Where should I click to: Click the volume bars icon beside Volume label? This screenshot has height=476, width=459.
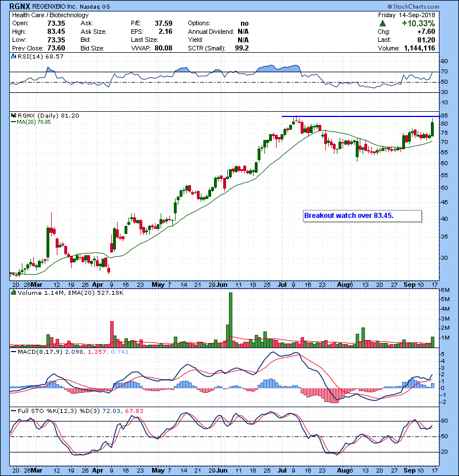coord(13,292)
